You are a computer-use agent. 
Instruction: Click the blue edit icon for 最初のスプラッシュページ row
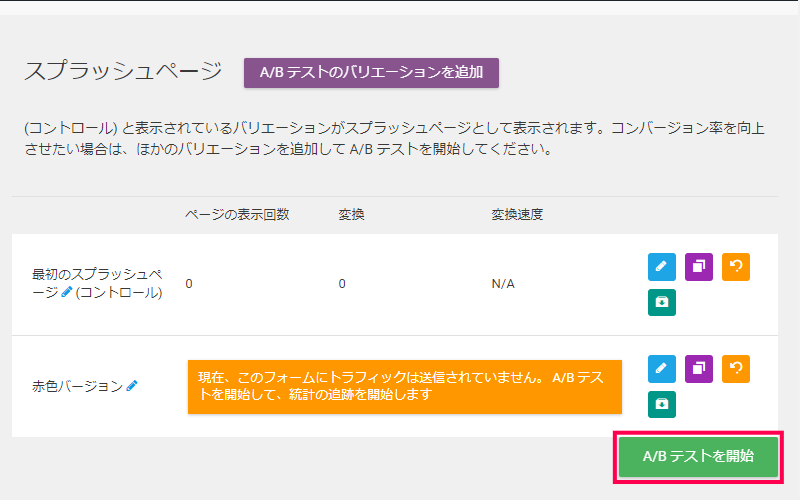coord(662,267)
